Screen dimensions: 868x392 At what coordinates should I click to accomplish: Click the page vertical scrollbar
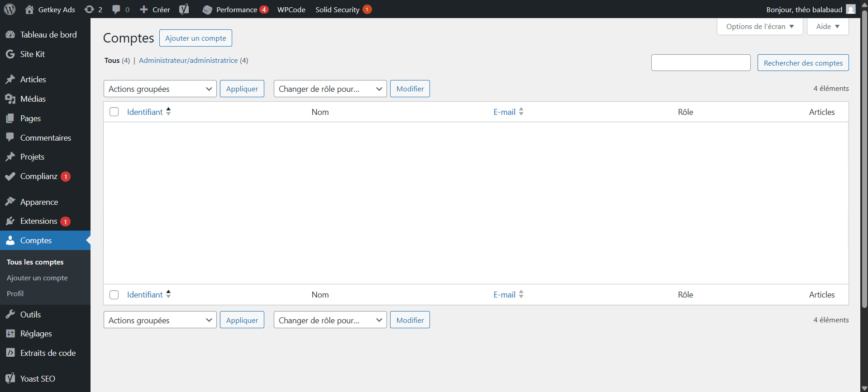click(864, 158)
